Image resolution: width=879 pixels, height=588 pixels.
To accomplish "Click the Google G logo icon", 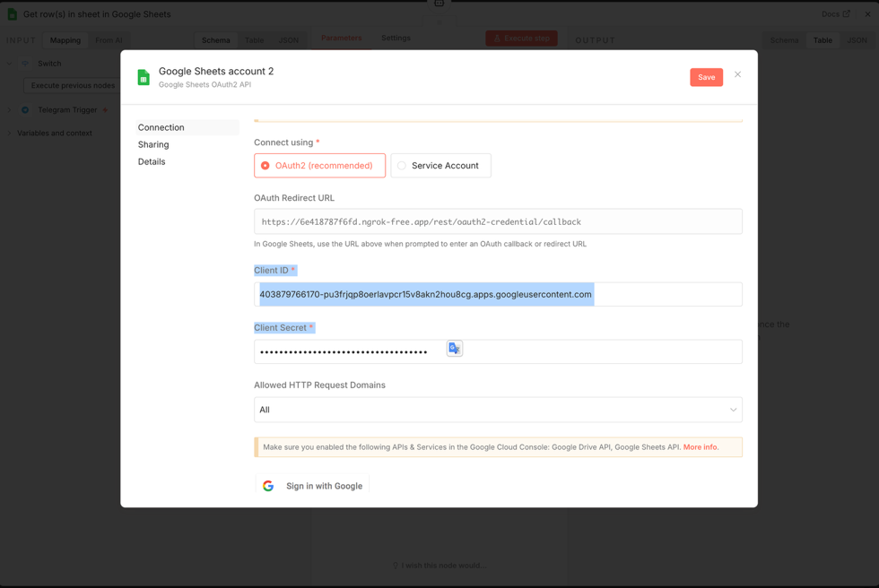I will [x=268, y=486].
